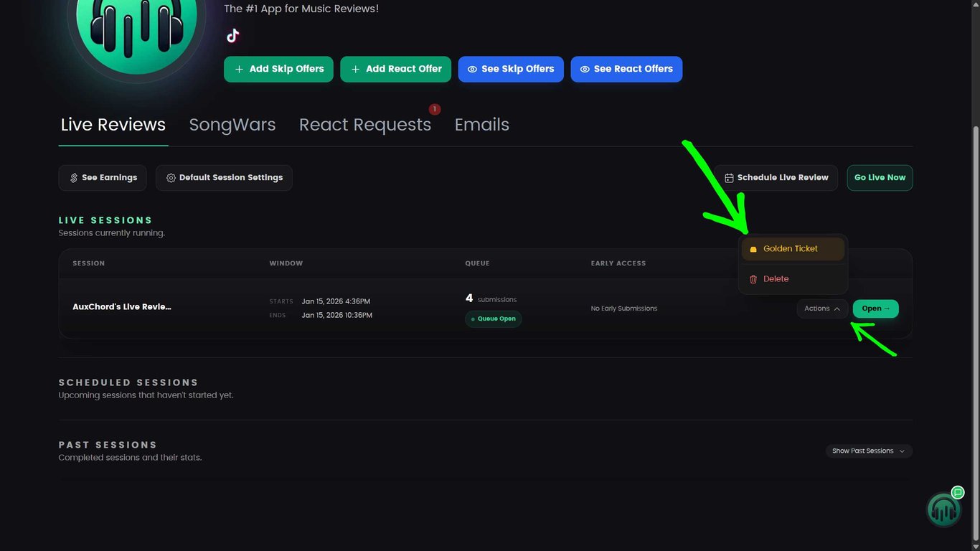
Task: Click the red notification badge on React Requests
Action: tap(434, 109)
